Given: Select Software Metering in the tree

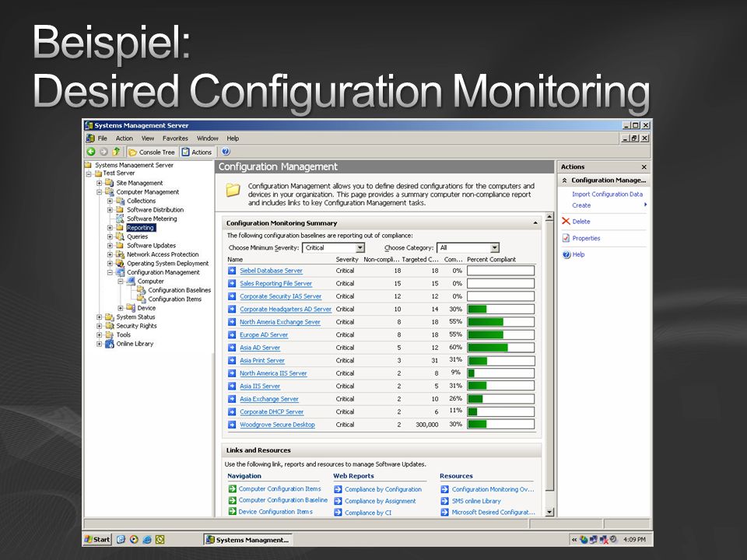Looking at the screenshot, I should 152,219.
